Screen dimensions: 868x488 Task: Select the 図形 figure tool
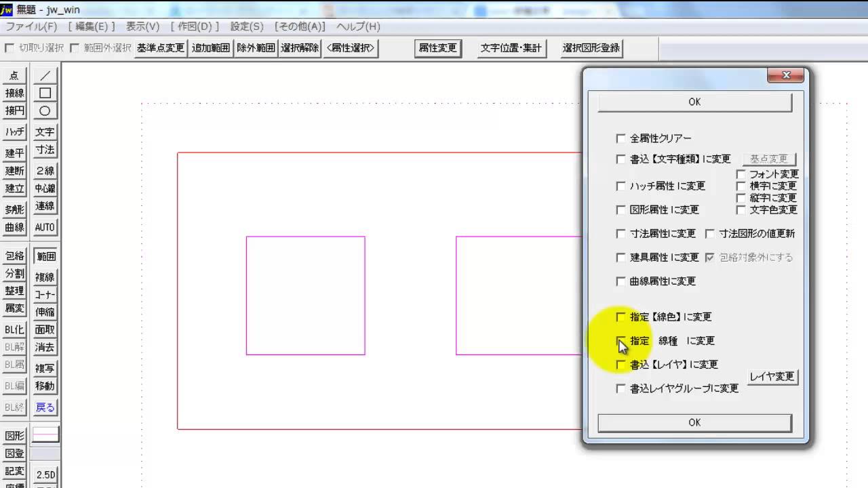tap(14, 436)
